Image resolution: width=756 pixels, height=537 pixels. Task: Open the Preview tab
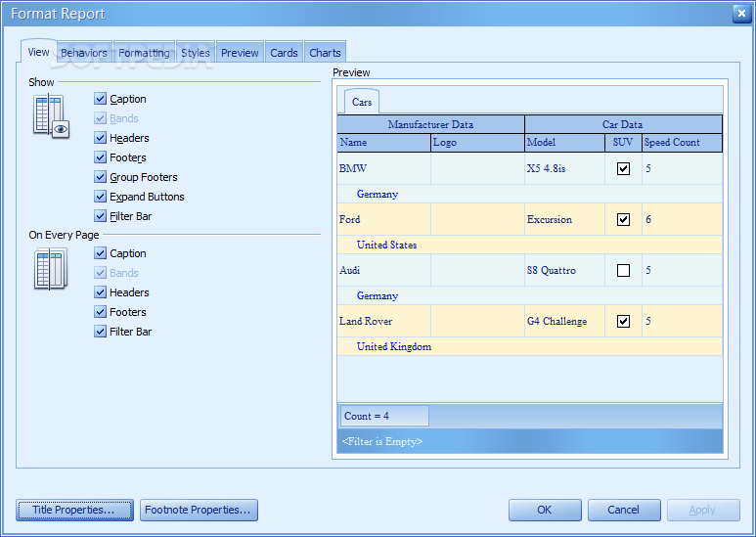[240, 53]
